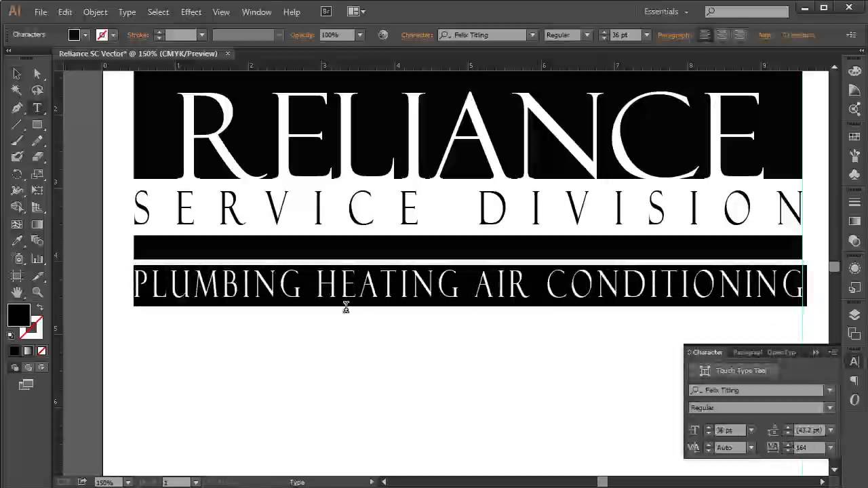Image resolution: width=868 pixels, height=488 pixels.
Task: Open Essentials workspace switcher
Action: [x=666, y=12]
